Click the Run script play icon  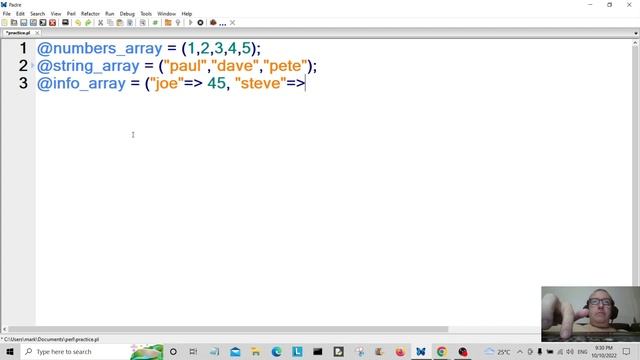tap(190, 23)
